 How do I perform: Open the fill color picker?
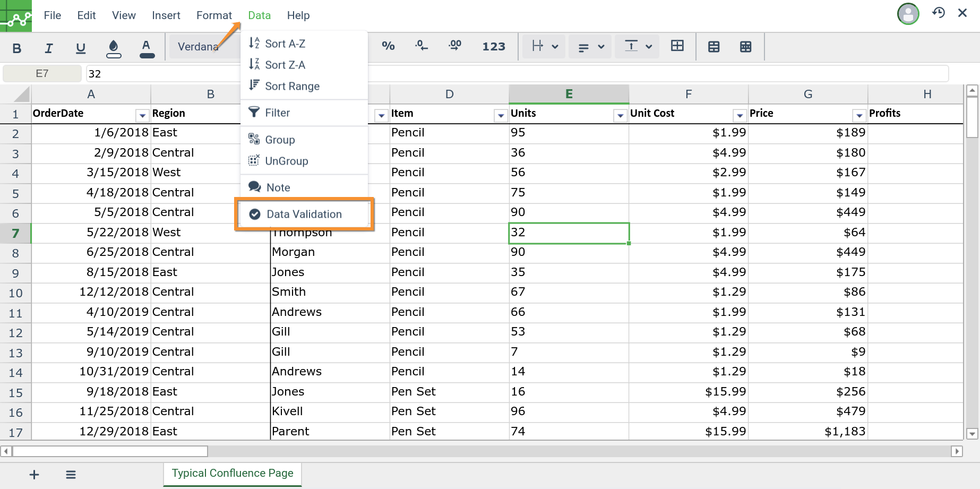click(114, 48)
